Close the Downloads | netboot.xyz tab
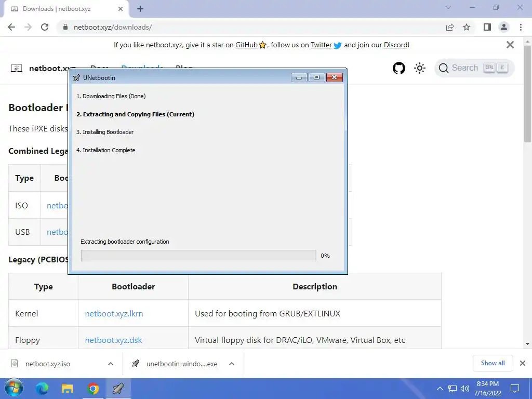532x399 pixels. point(121,9)
